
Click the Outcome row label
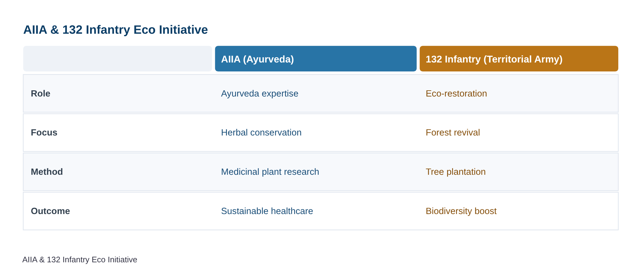tap(50, 211)
